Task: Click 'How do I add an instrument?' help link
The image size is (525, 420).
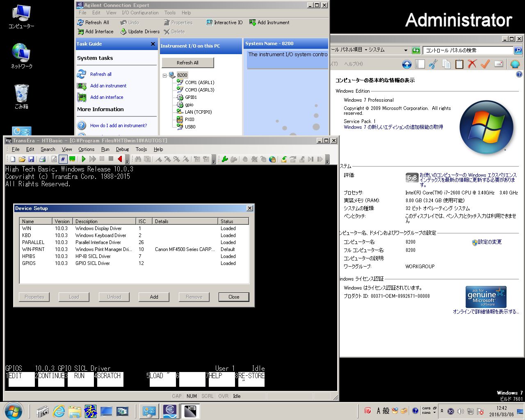Action: 119,126
